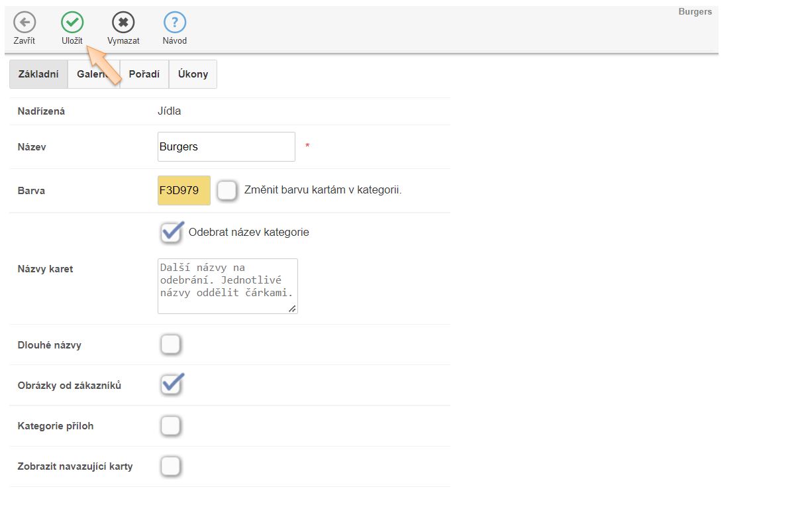Switch to the Pořadí tab
Viewport: 812px width, 532px height.
[x=144, y=74]
